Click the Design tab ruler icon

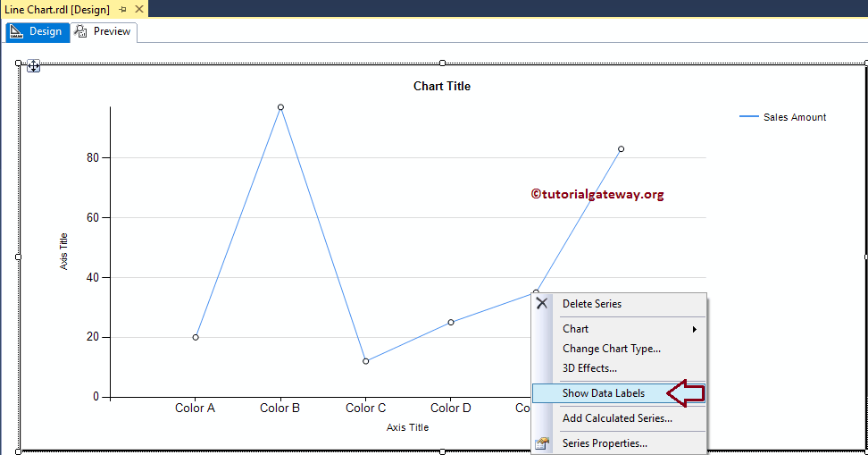[x=17, y=31]
